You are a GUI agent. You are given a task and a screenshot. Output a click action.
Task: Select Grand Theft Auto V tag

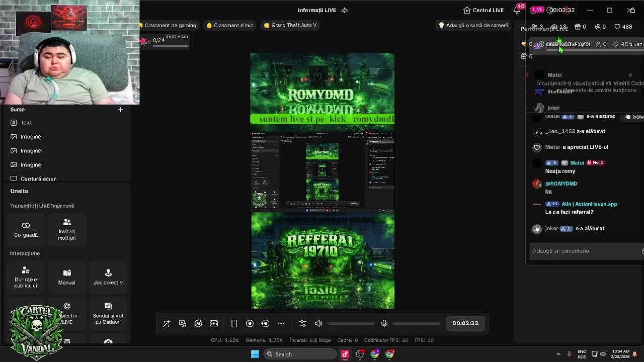(x=290, y=25)
